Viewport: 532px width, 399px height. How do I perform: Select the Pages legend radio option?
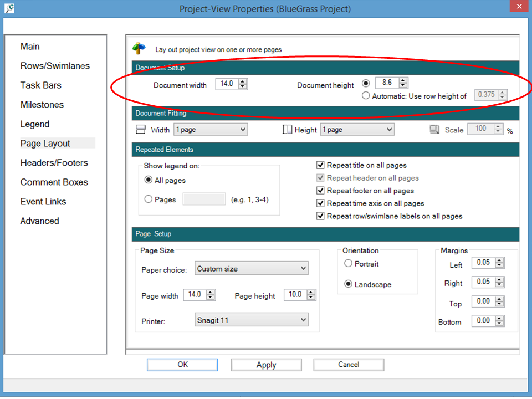(149, 199)
